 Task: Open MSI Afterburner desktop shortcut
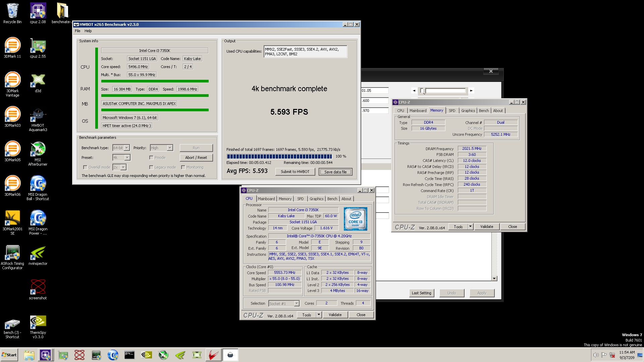point(38,154)
